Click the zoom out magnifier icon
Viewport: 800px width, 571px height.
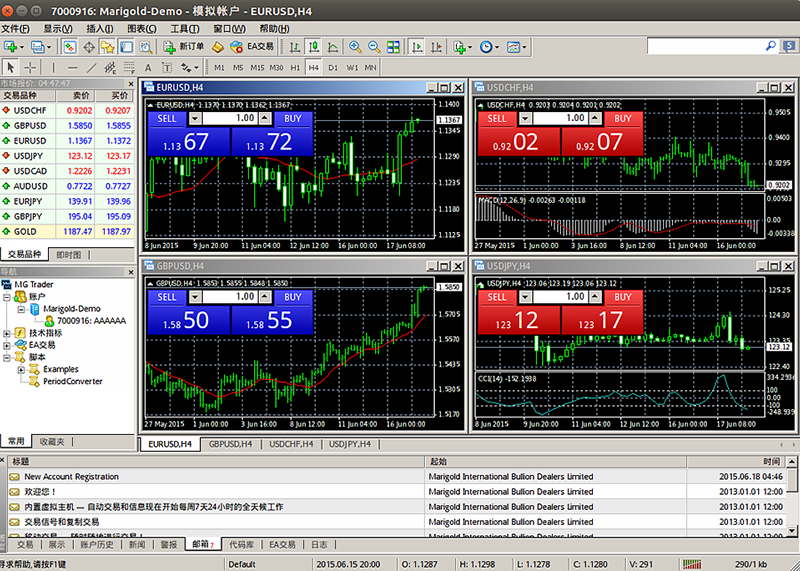[x=375, y=47]
